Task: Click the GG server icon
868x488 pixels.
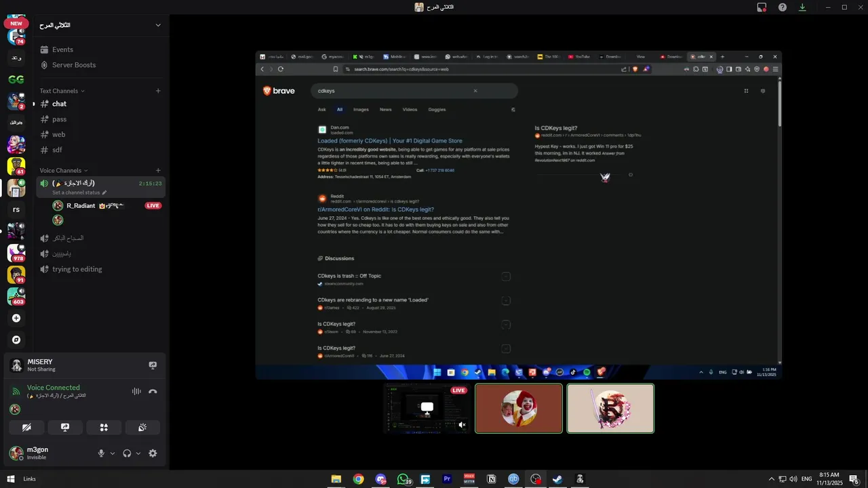Action: click(16, 79)
